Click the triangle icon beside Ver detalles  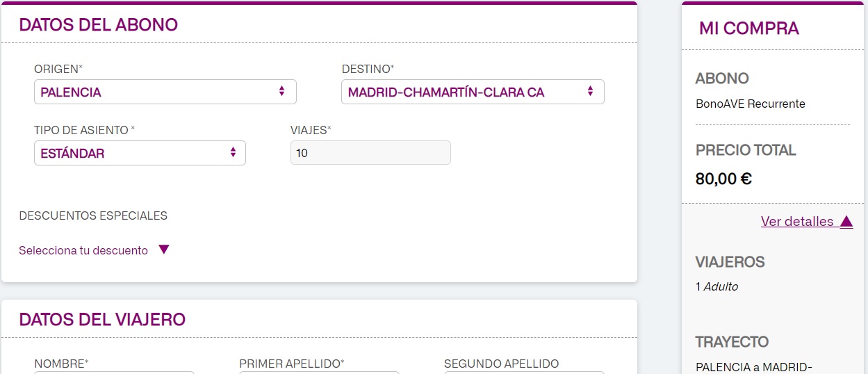click(846, 222)
